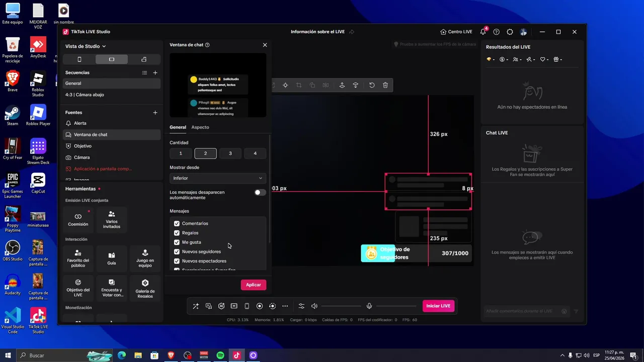Bring the layer forward icon

pyautogui.click(x=342, y=85)
